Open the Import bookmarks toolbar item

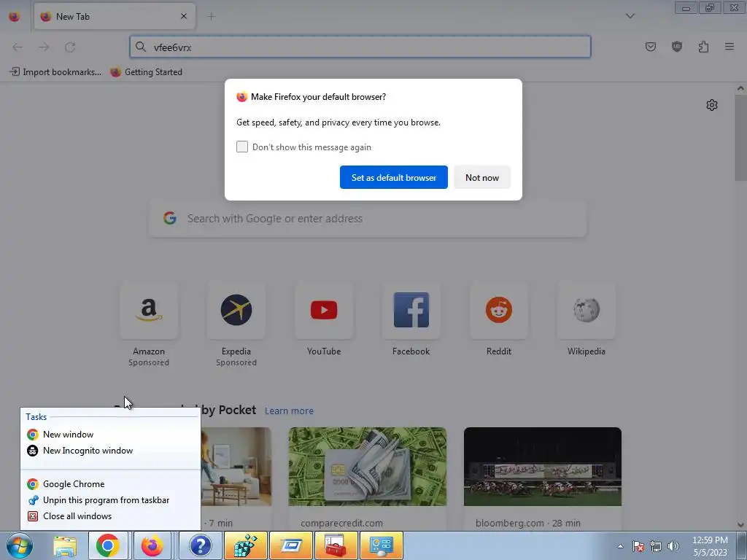tap(55, 72)
